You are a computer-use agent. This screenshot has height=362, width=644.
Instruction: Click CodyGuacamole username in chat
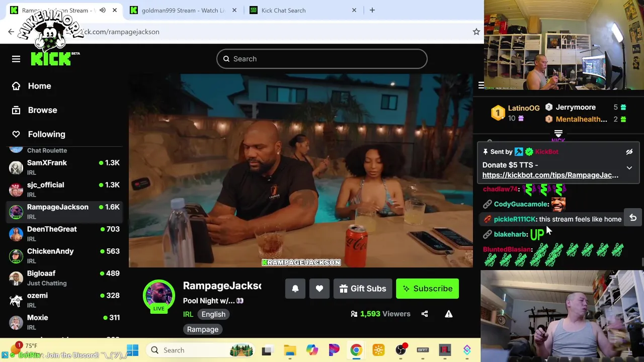tap(521, 204)
